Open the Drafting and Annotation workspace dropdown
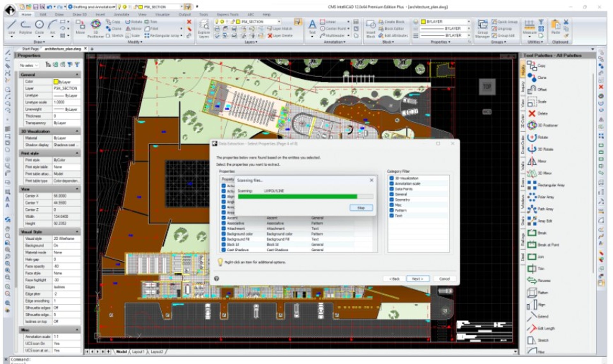The image size is (613, 364). 114,7
